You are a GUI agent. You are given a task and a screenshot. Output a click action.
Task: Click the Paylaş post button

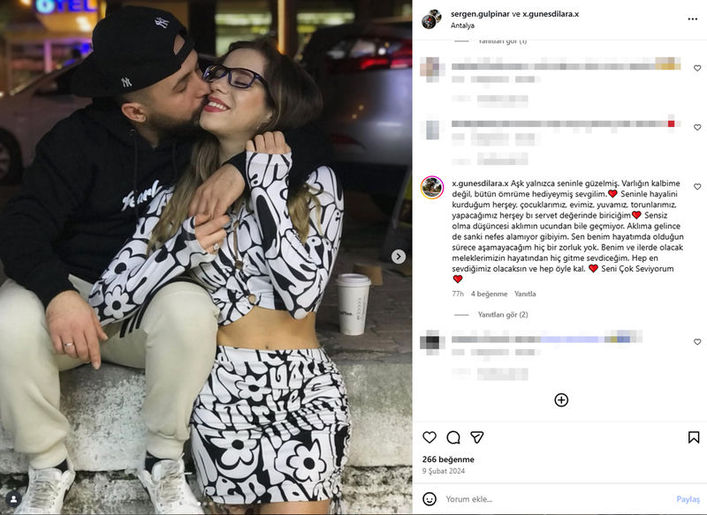point(688,499)
